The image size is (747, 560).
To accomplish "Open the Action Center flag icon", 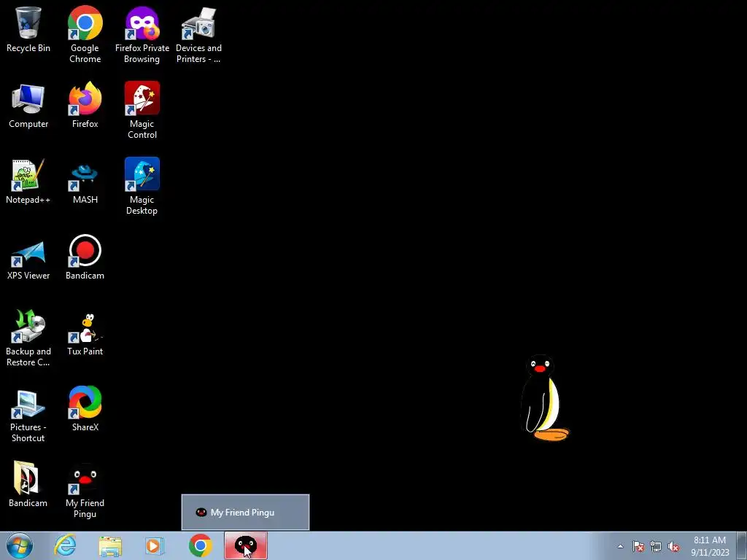I will 638,546.
